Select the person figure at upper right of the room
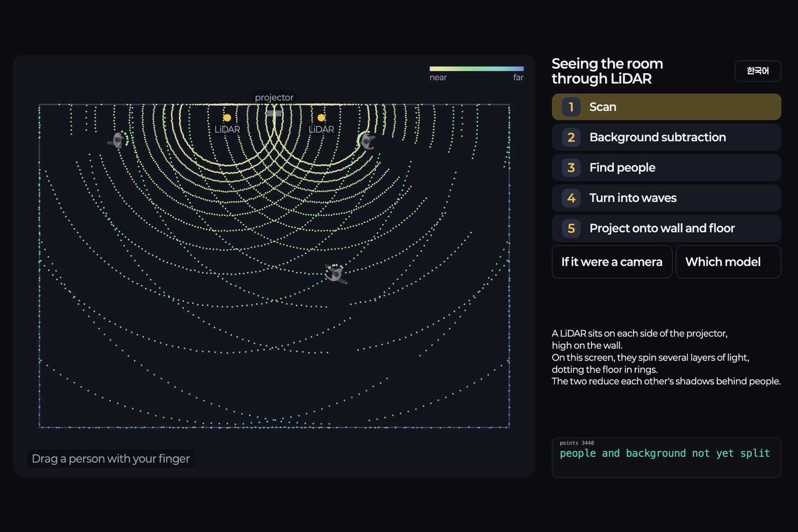Screen dimensions: 798x532 367,141
